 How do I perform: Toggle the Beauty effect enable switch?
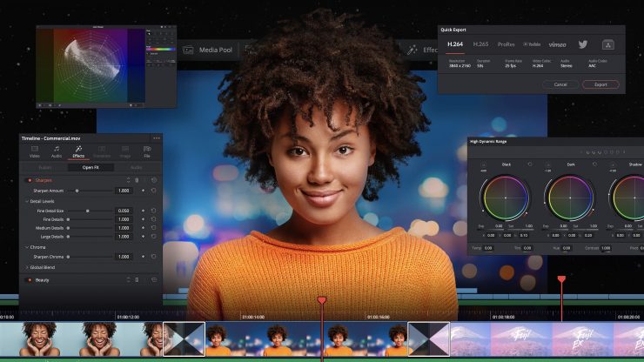point(29,279)
